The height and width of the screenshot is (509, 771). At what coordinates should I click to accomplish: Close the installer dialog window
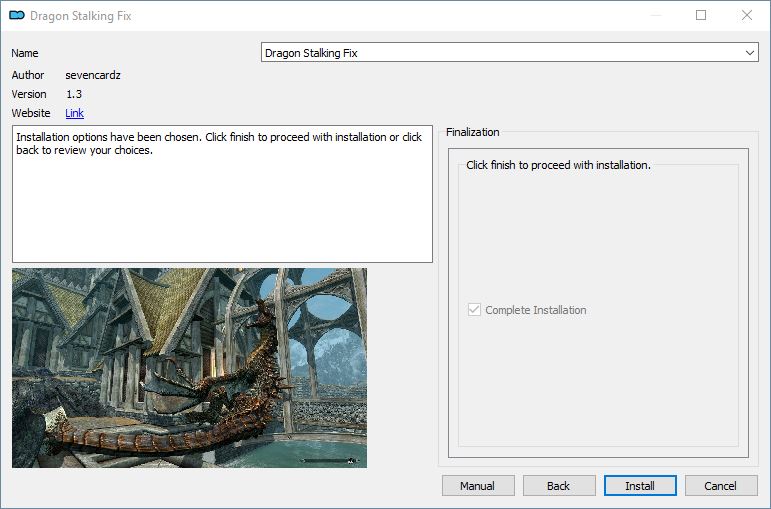[x=747, y=15]
